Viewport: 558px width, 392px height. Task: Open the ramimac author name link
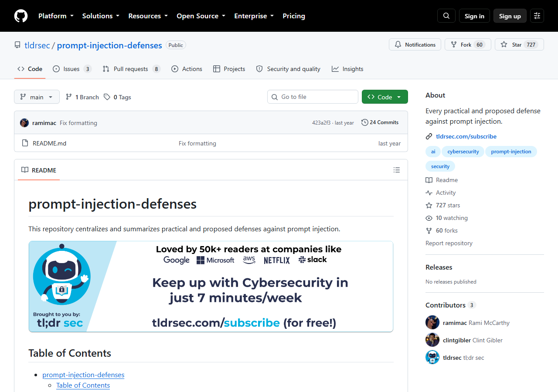click(44, 123)
